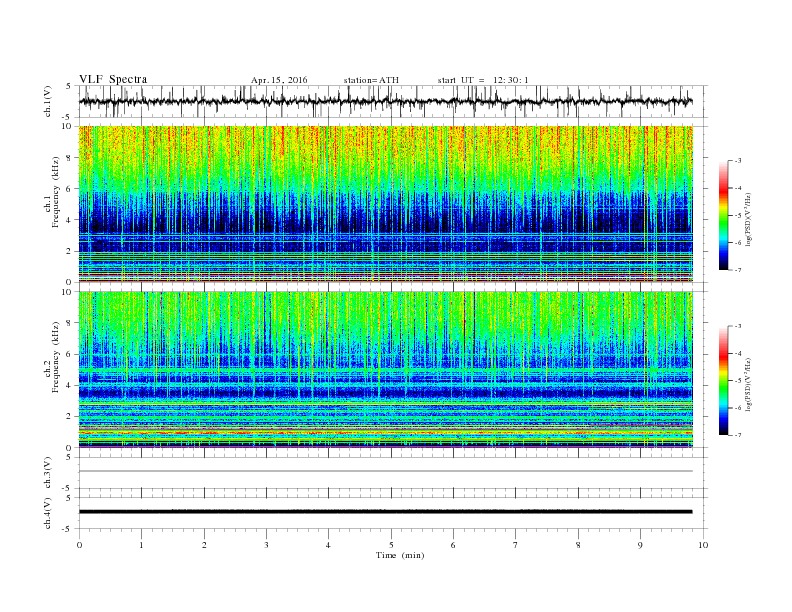Click tick label "3" on the Time axis
This screenshot has height=612, width=792.
pos(266,545)
